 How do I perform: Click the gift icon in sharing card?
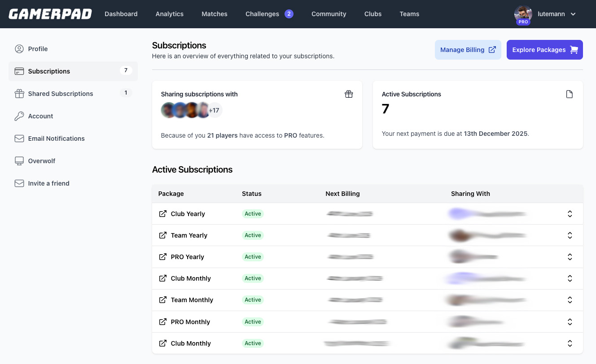pos(349,94)
